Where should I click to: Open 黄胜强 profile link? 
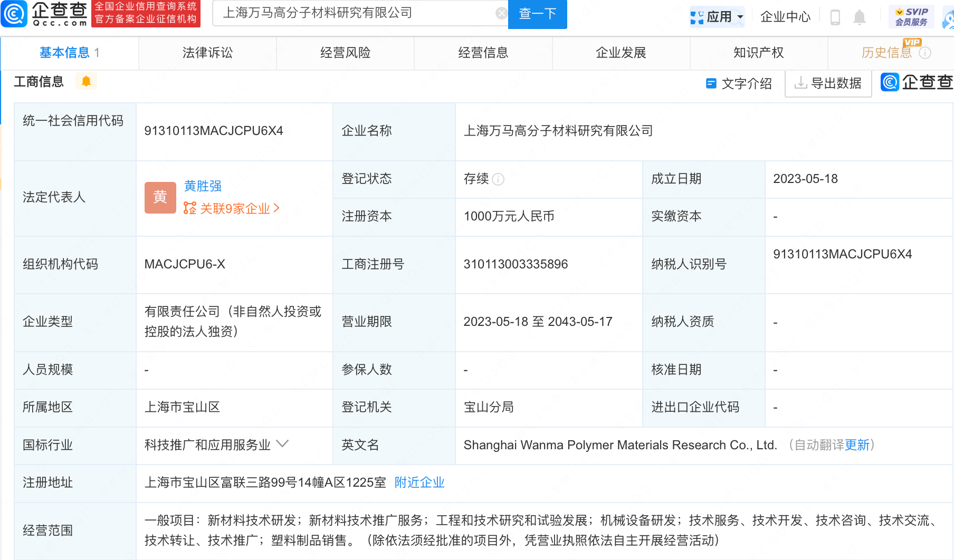203,186
